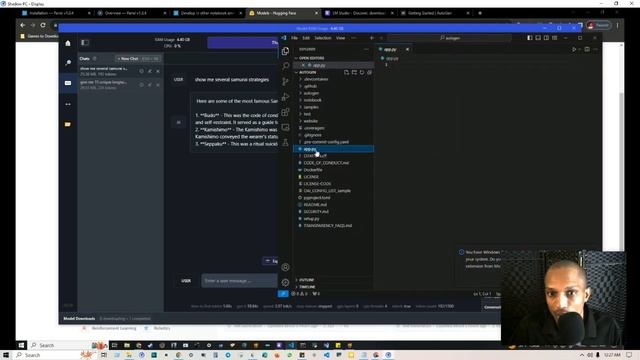Screen dimensions: 640x360
Task: Open Source Control view in VS Code
Action: (x=285, y=81)
